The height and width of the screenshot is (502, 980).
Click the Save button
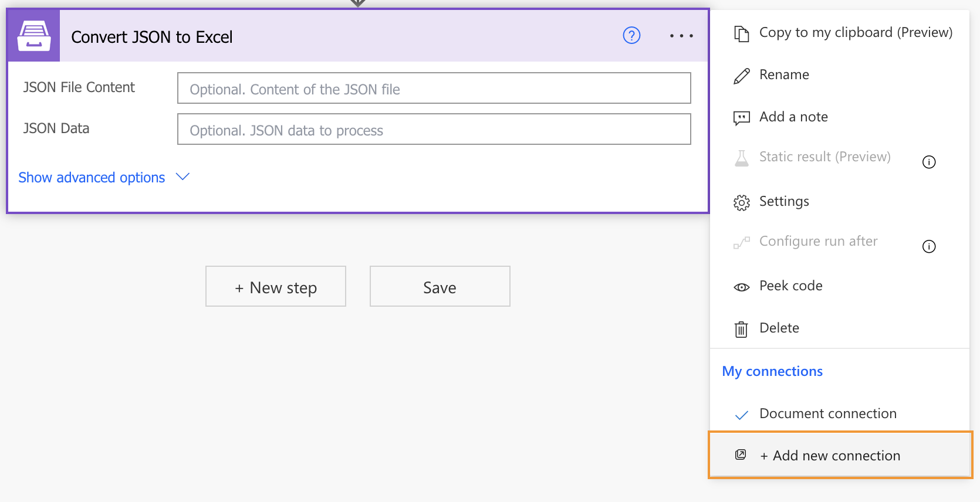pos(440,286)
